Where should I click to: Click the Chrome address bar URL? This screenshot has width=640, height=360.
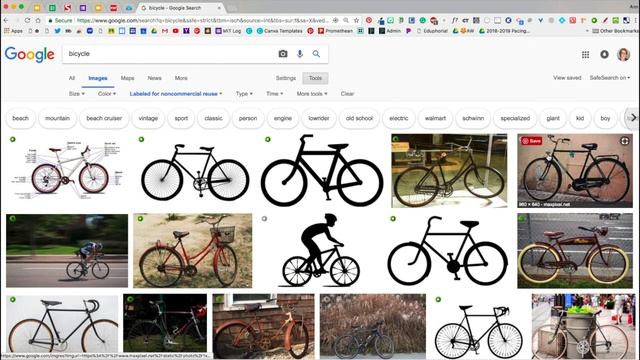pyautogui.click(x=202, y=20)
